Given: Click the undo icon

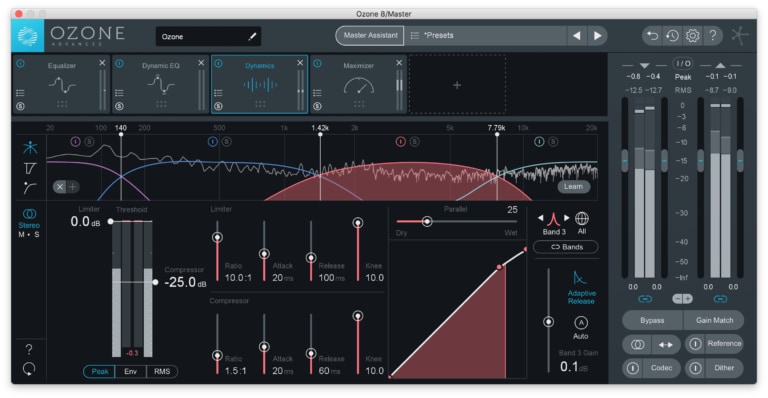Looking at the screenshot, I should [x=652, y=35].
